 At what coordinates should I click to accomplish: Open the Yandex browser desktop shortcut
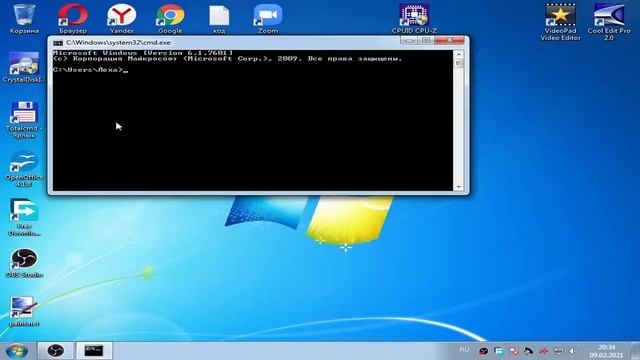coord(122,18)
